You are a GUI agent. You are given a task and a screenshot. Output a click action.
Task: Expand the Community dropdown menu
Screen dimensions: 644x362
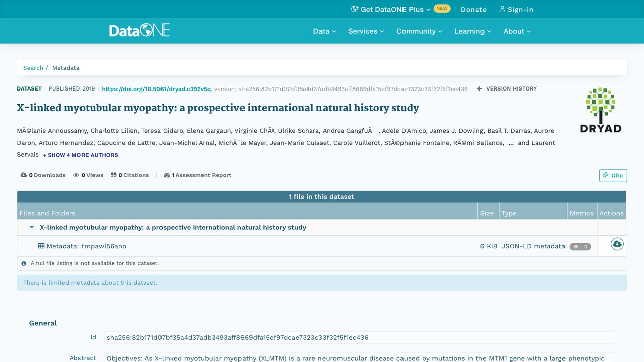click(x=419, y=31)
